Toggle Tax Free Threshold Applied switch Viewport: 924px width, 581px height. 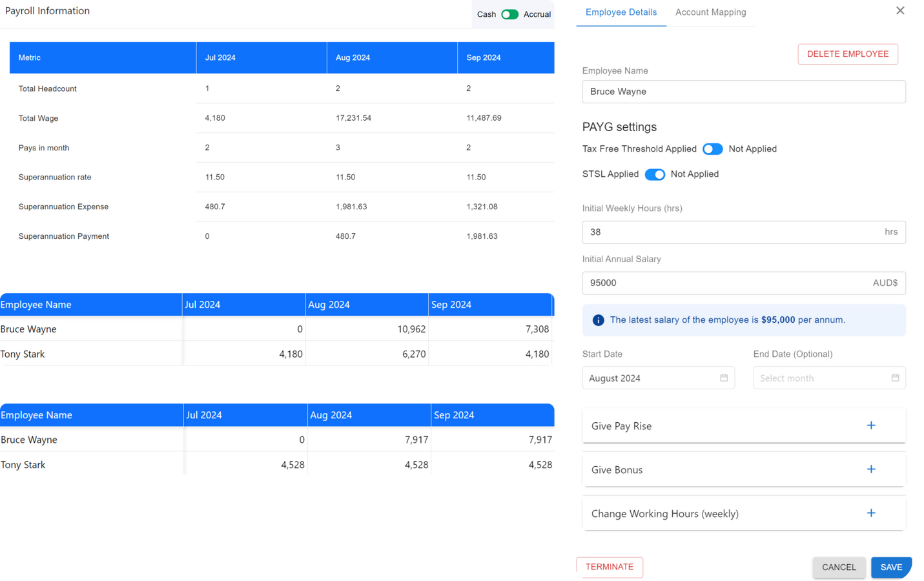(x=712, y=149)
